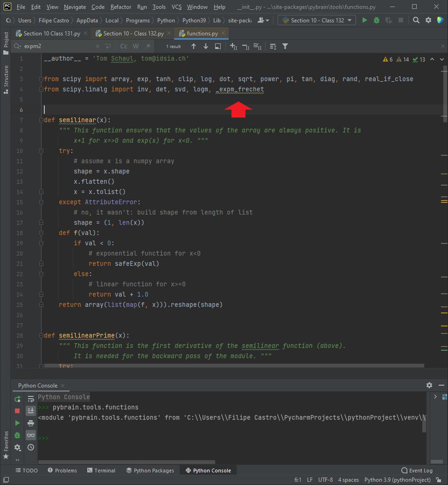Toggle tool window bars icon bottom-left
Viewport: 448px width, 485px height.
click(x=6, y=480)
